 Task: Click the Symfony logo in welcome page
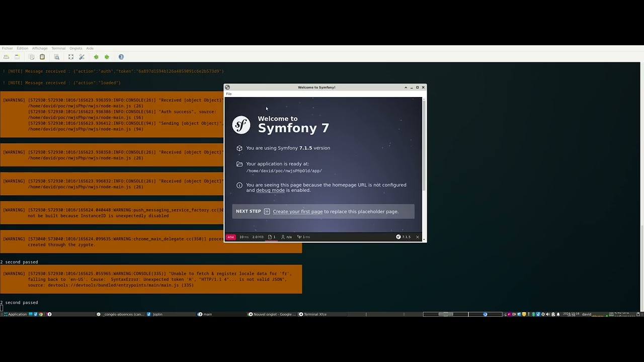pyautogui.click(x=241, y=125)
